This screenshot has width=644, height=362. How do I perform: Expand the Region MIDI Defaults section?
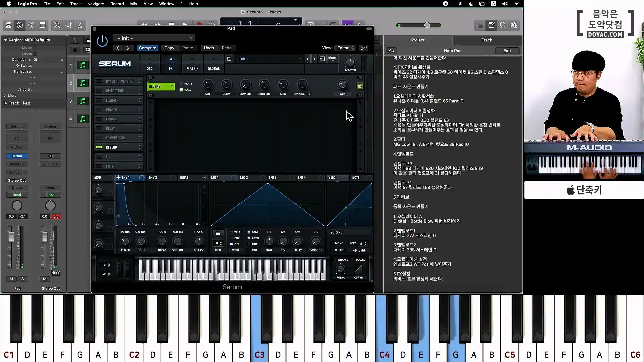point(6,40)
